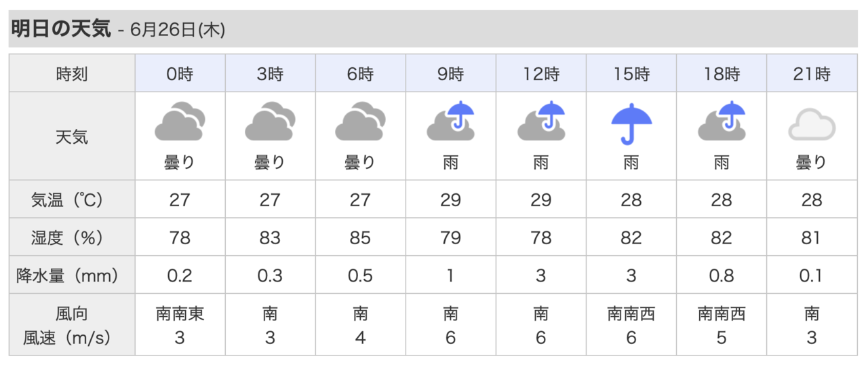The width and height of the screenshot is (868, 365).
Task: Click the rain umbrella-cloud icon at 12時
Action: (540, 121)
